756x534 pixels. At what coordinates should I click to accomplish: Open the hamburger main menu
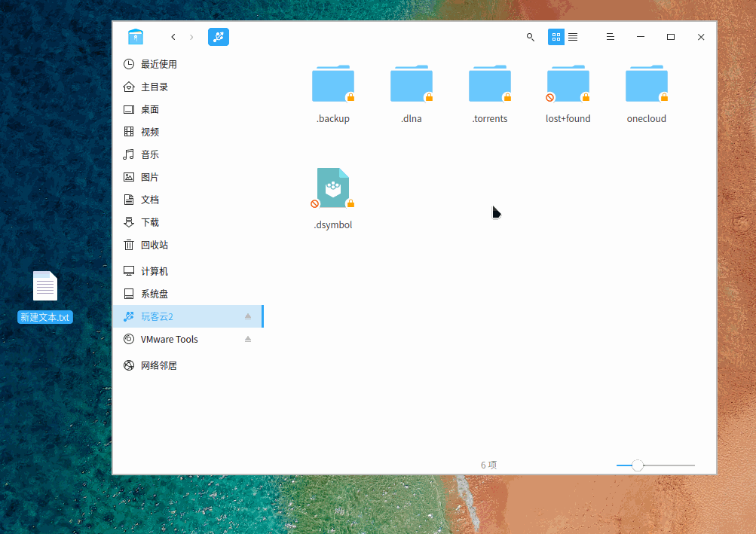(611, 37)
